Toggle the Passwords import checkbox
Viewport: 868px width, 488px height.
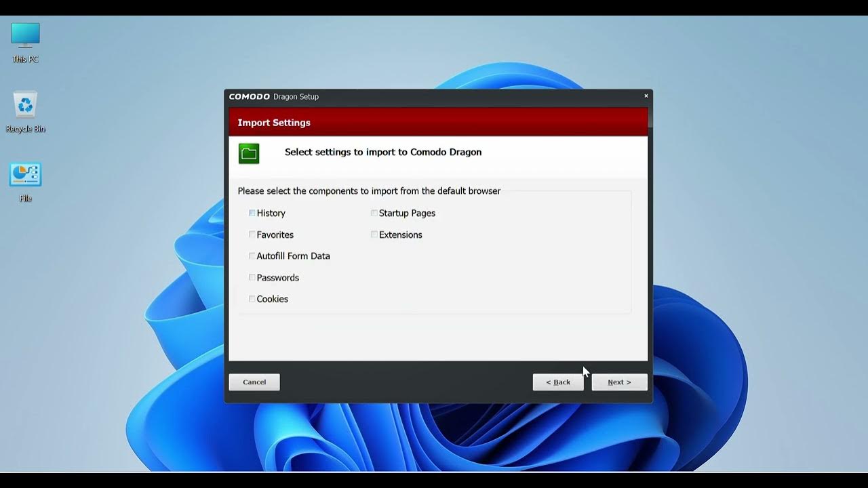252,277
